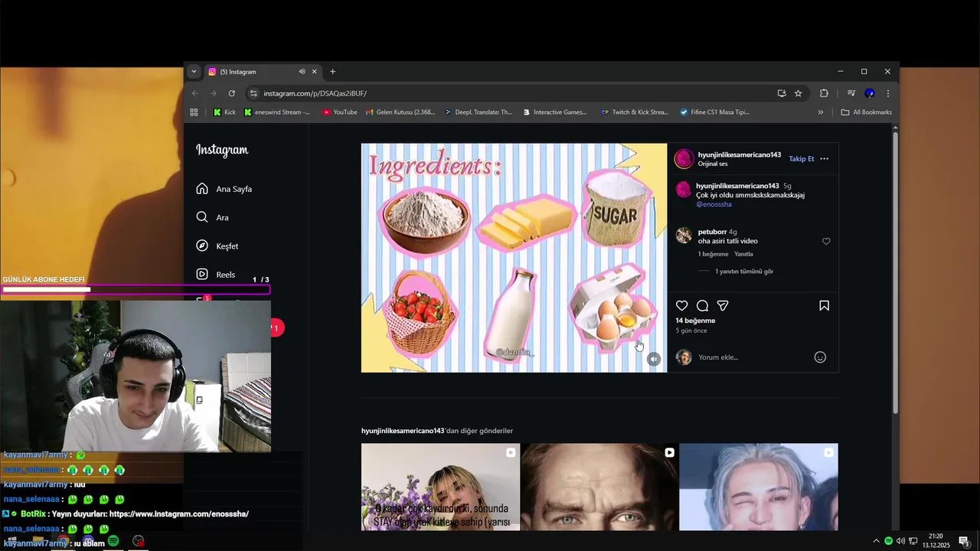Bookmark this page with star
This screenshot has width=980, height=551.
click(798, 93)
